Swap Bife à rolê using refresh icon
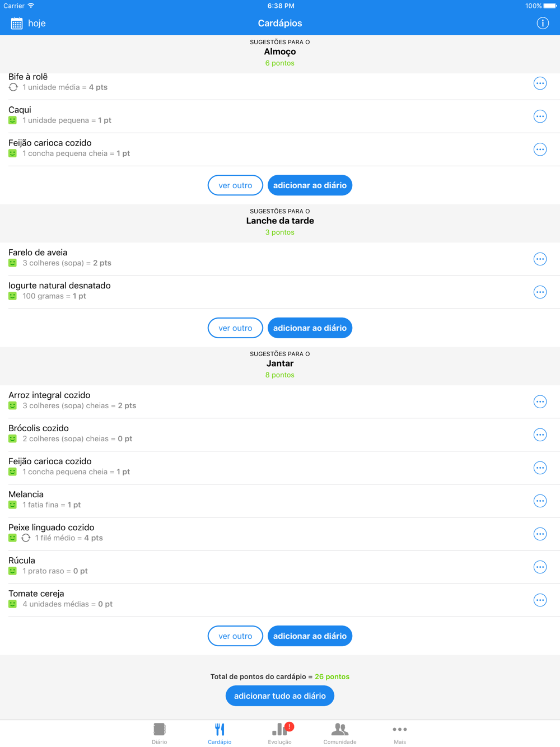Image resolution: width=560 pixels, height=747 pixels. click(13, 87)
